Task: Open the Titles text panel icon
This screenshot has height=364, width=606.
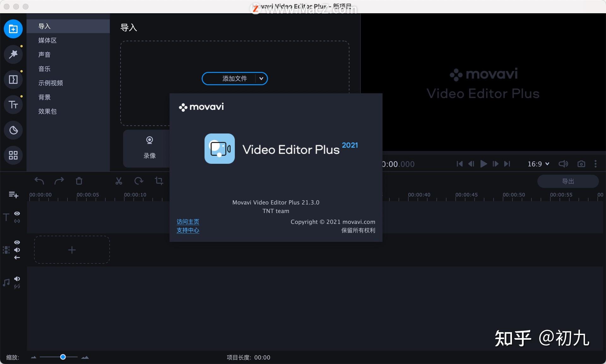Action: coord(13,105)
